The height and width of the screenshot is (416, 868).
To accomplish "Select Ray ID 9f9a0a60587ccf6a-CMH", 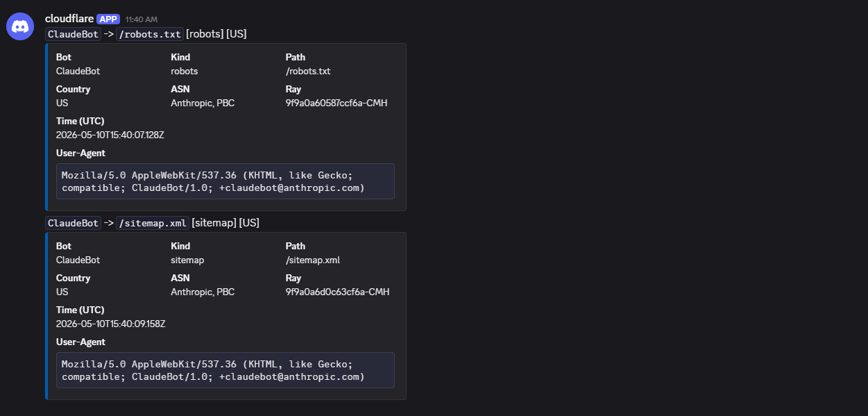I will pos(337,103).
